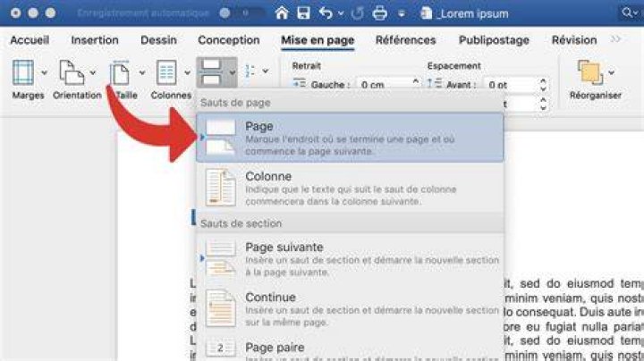This screenshot has width=644, height=361.
Task: Switch to the Dessin tab
Action: [158, 40]
